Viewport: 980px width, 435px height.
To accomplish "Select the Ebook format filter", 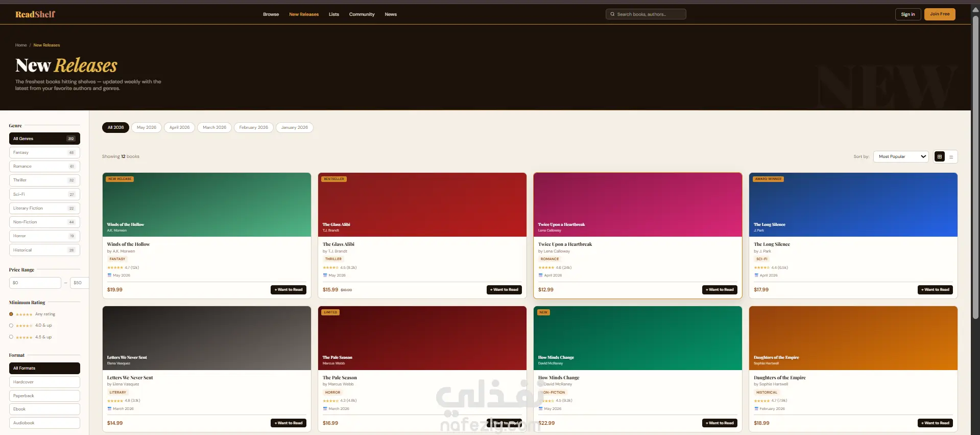I will click(x=44, y=409).
